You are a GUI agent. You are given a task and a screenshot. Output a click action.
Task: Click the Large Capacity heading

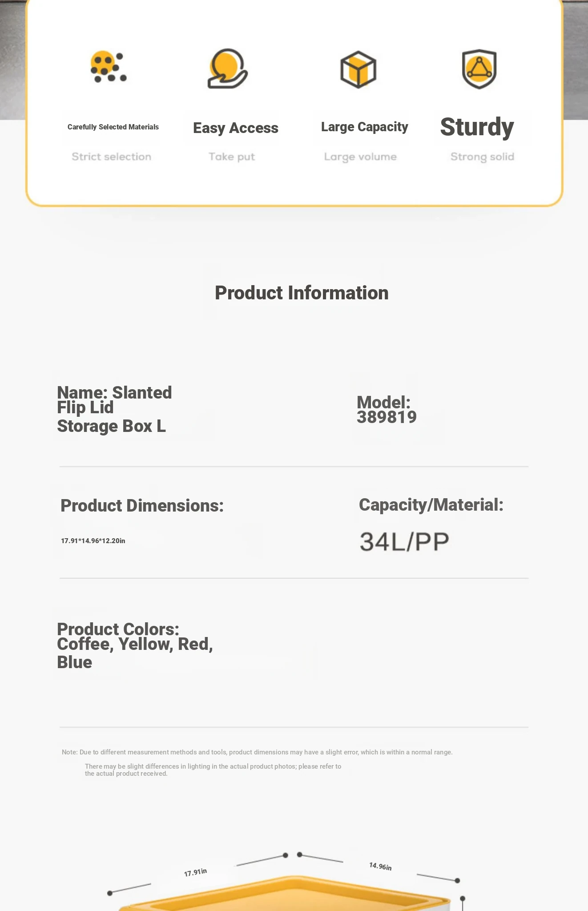[x=365, y=127]
